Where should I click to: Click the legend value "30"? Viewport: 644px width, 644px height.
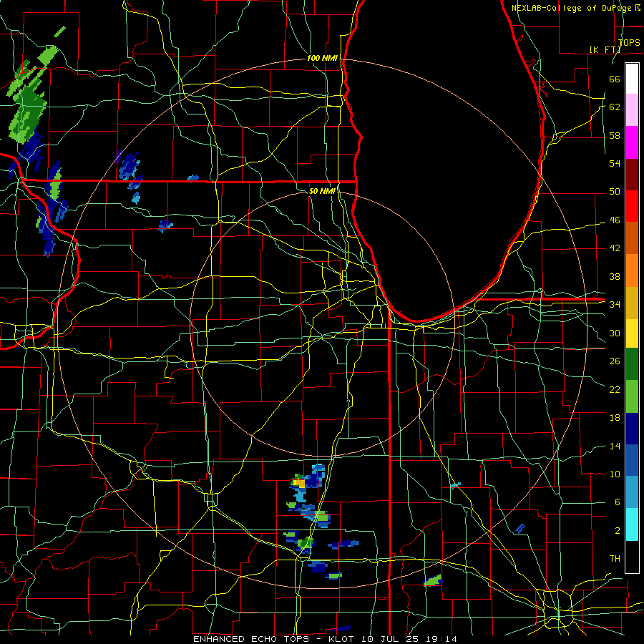point(615,333)
